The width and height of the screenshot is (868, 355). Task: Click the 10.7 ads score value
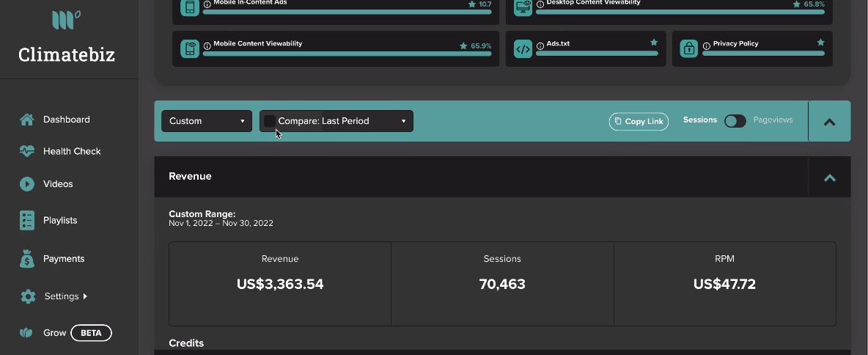[485, 4]
